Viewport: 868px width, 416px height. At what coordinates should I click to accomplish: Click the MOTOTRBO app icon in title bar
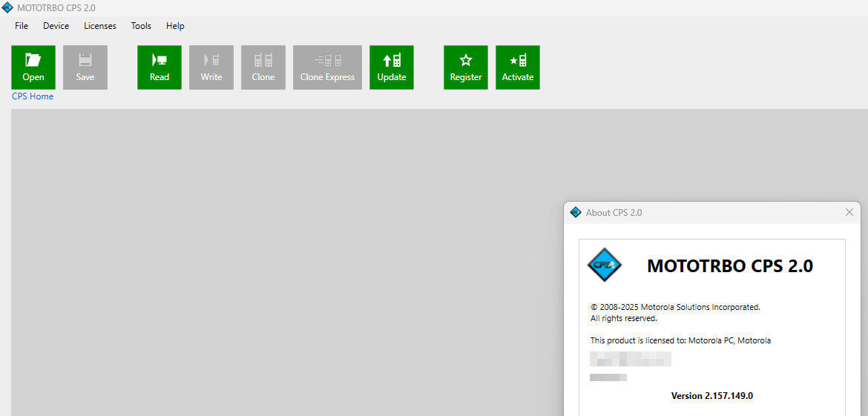7,7
